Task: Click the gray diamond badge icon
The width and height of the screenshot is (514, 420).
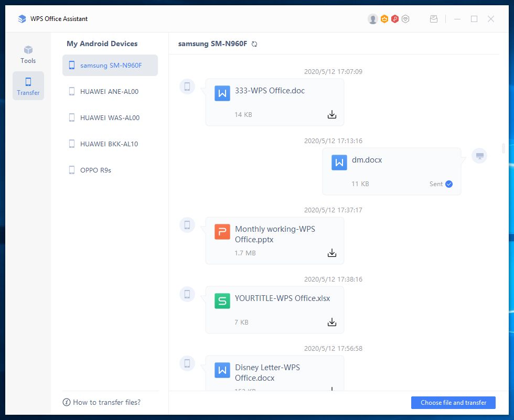Action: pos(405,19)
